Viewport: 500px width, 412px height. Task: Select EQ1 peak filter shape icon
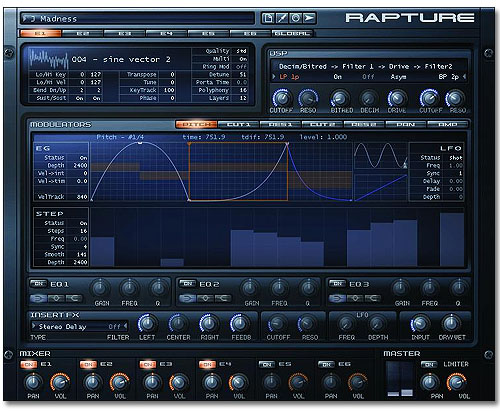pyautogui.click(x=56, y=298)
